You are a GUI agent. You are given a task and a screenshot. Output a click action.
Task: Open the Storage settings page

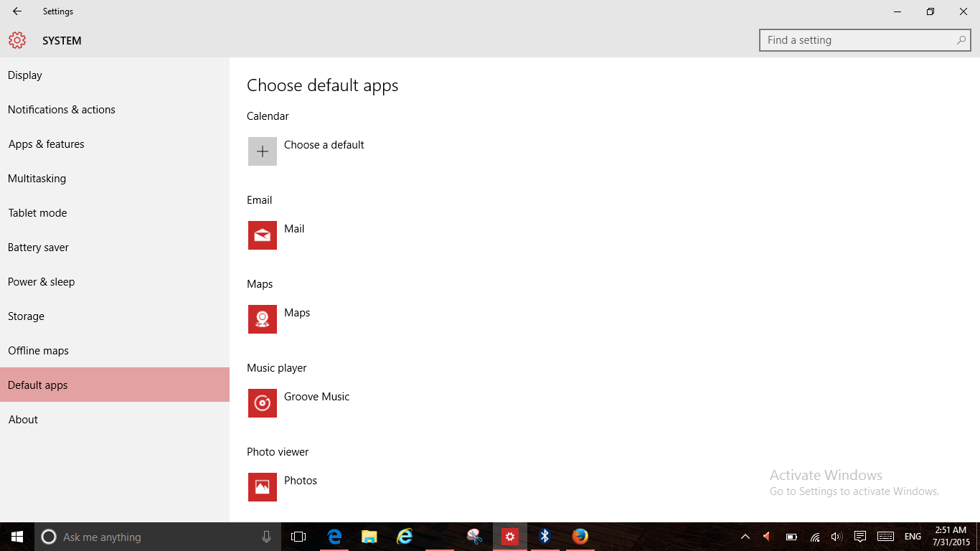[x=26, y=316]
